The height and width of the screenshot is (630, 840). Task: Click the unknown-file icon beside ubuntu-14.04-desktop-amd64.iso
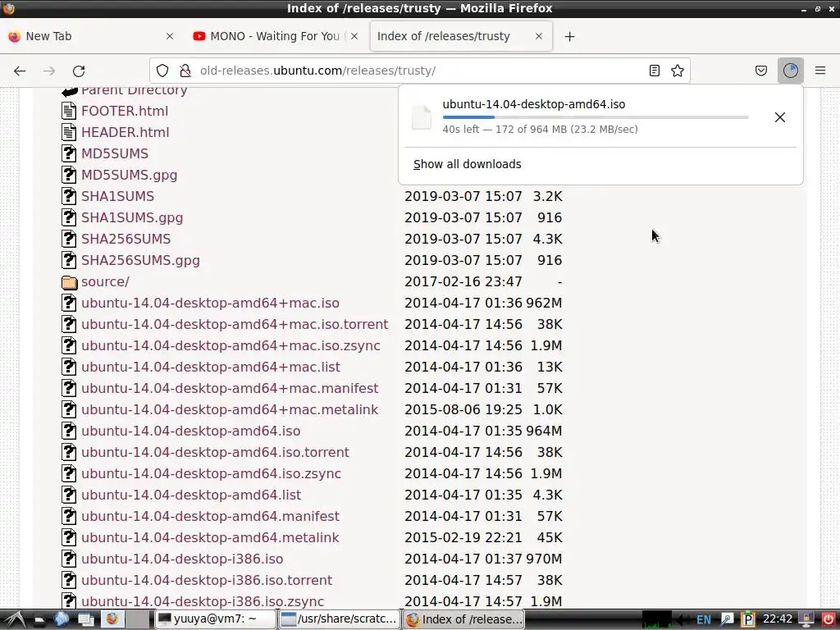click(69, 431)
